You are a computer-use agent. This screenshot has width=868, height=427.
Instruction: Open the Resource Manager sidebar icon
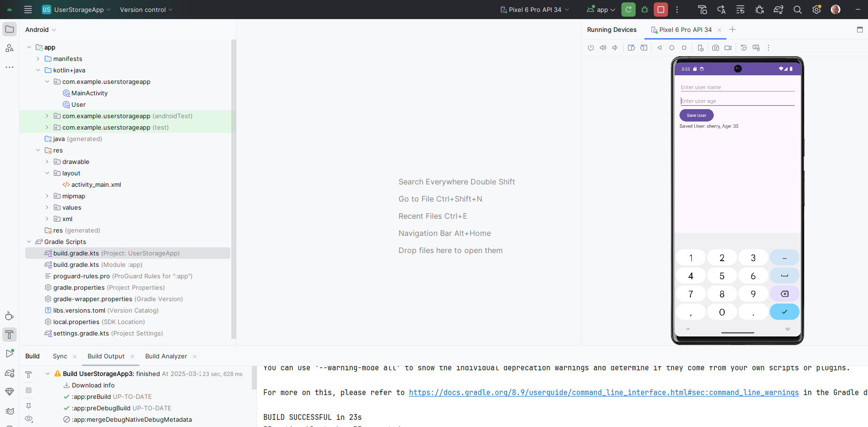10,48
